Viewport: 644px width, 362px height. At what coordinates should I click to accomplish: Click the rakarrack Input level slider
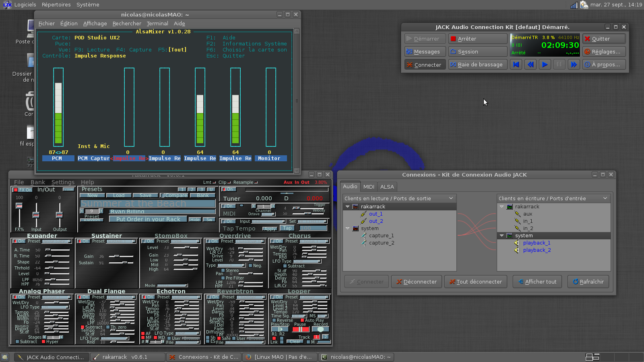click(x=36, y=215)
